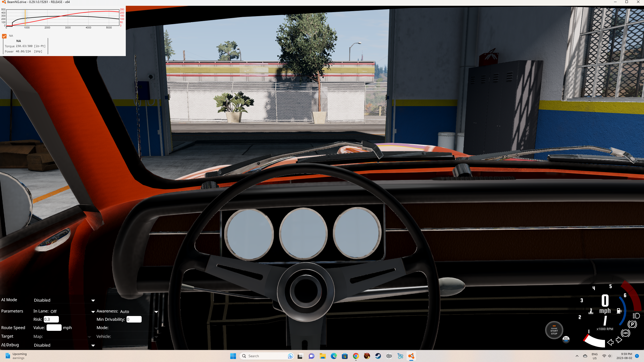The width and height of the screenshot is (644, 362).
Task: Toggle the ESC stability control indicator
Action: (566, 339)
